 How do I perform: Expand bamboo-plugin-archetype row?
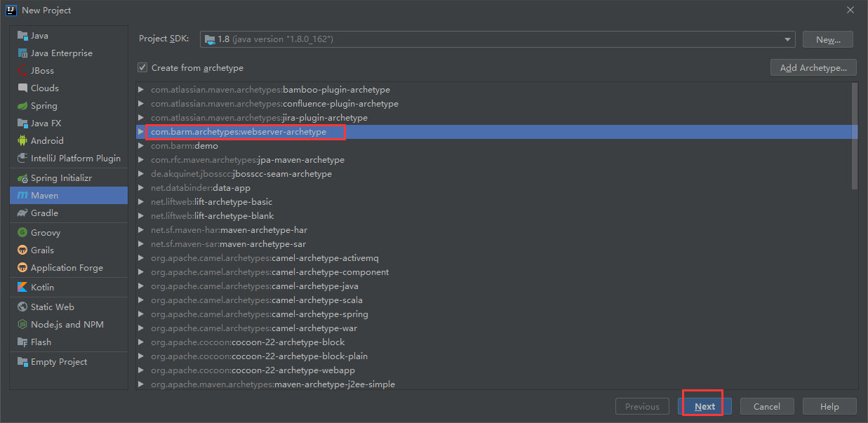pyautogui.click(x=141, y=90)
